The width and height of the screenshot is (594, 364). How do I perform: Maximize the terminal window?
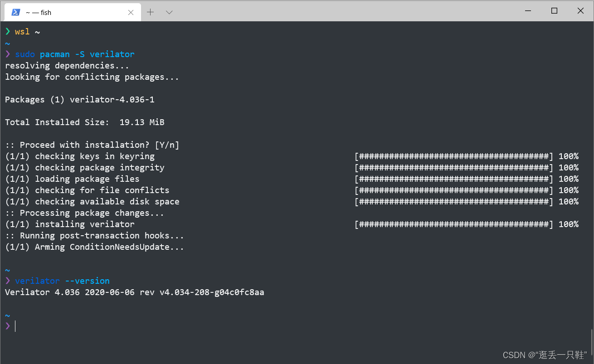554,11
